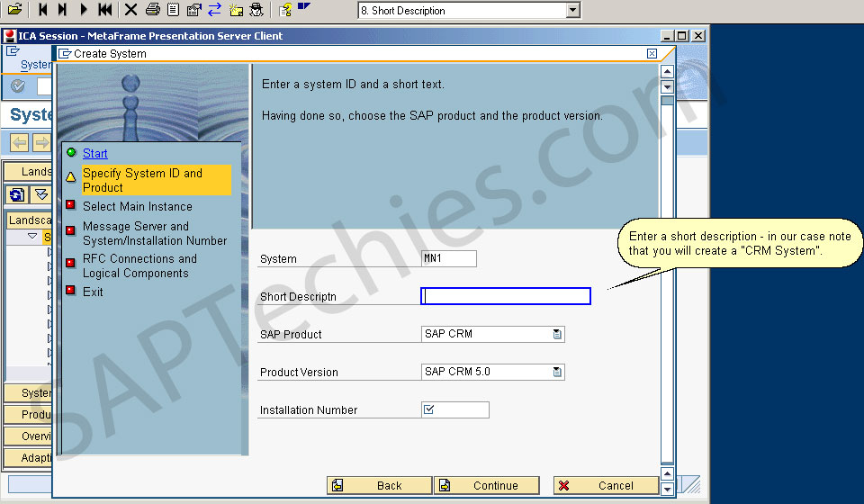This screenshot has width=864, height=504.
Task: Click the green check Enter icon in background window
Action: coord(18,85)
